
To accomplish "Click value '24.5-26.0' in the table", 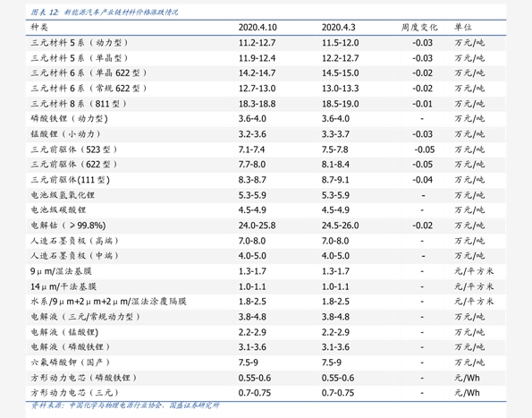I will (x=341, y=226).
